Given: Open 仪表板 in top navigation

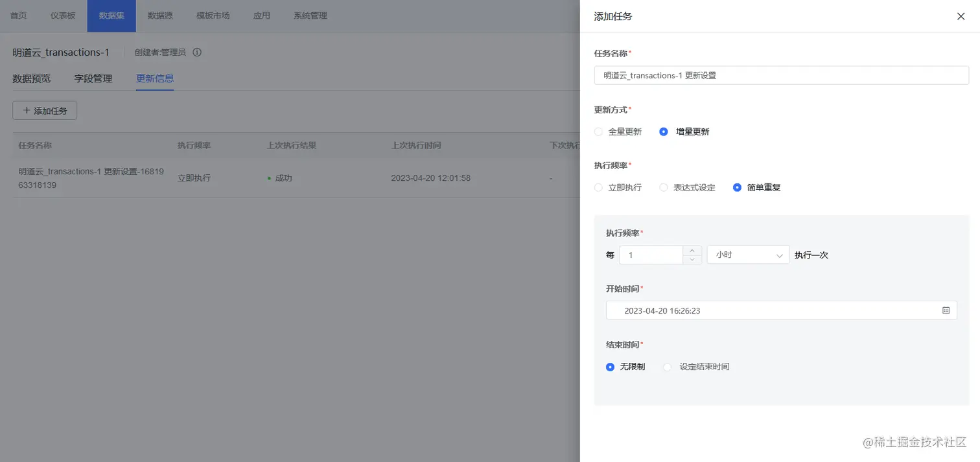Looking at the screenshot, I should (63, 16).
